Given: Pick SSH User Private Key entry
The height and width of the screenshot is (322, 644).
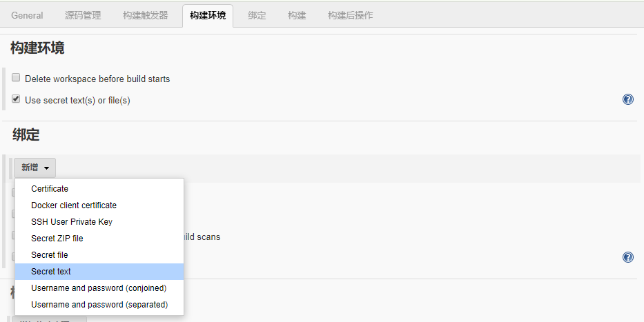Looking at the screenshot, I should point(72,222).
